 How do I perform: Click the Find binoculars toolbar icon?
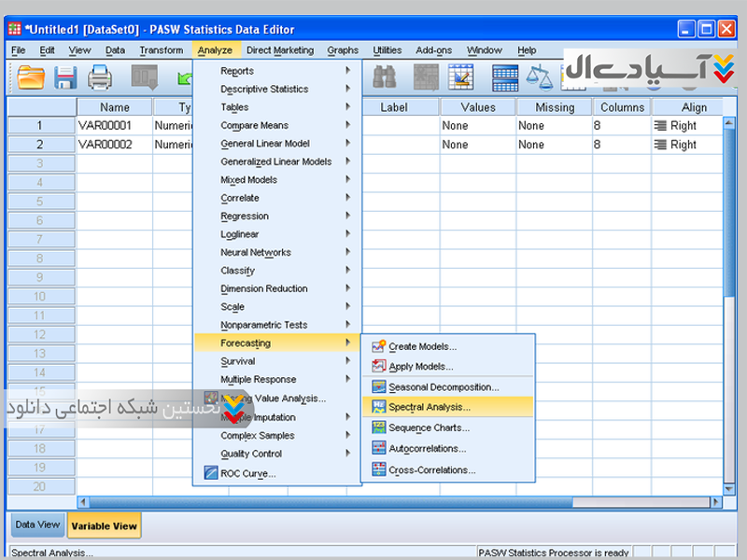tap(385, 77)
